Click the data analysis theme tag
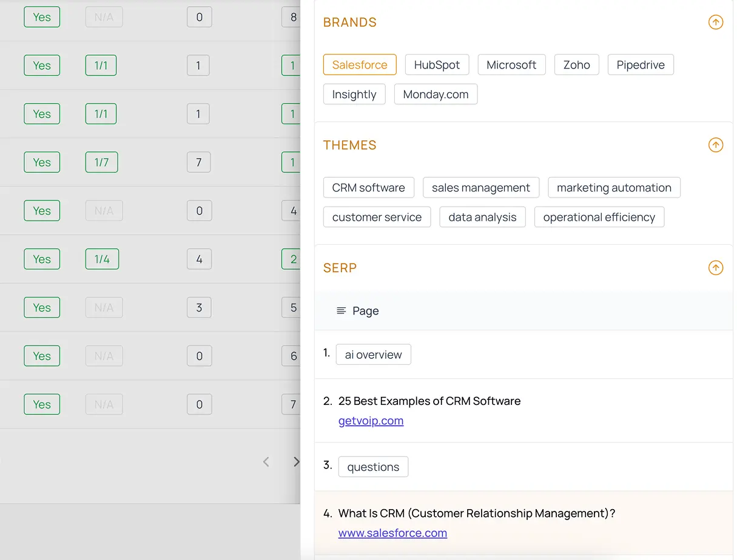The width and height of the screenshot is (737, 560). (x=482, y=218)
